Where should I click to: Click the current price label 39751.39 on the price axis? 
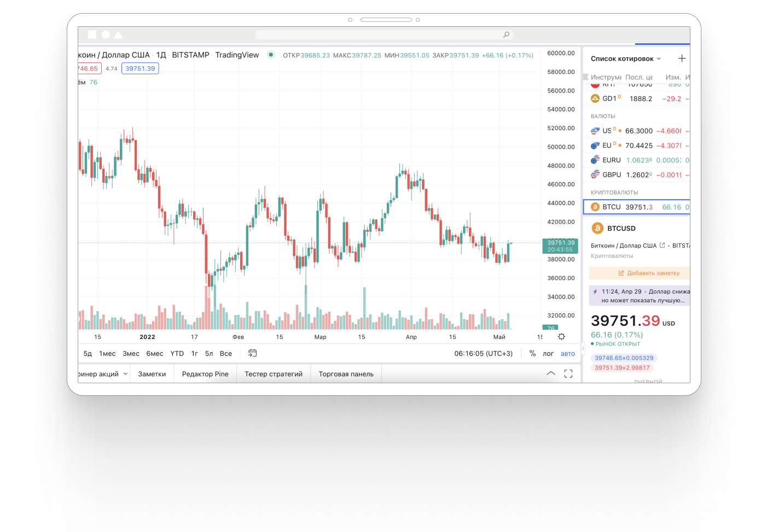pyautogui.click(x=561, y=245)
